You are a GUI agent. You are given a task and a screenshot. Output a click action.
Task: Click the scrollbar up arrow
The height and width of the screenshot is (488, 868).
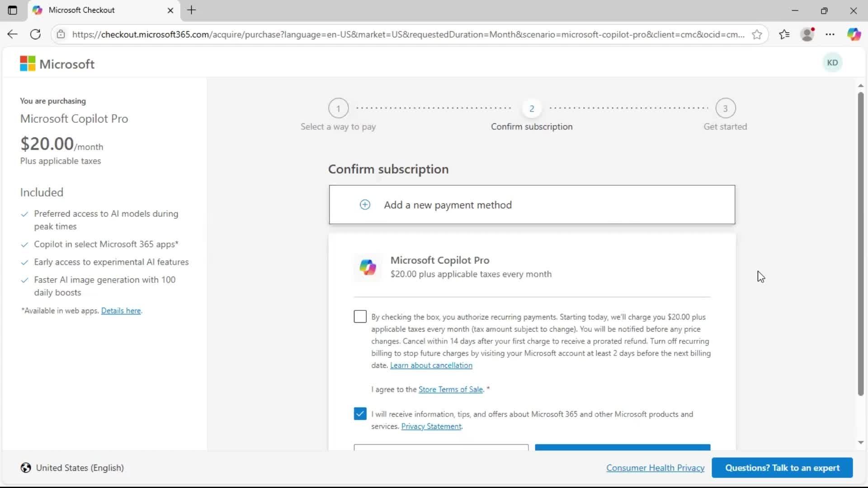tap(860, 85)
